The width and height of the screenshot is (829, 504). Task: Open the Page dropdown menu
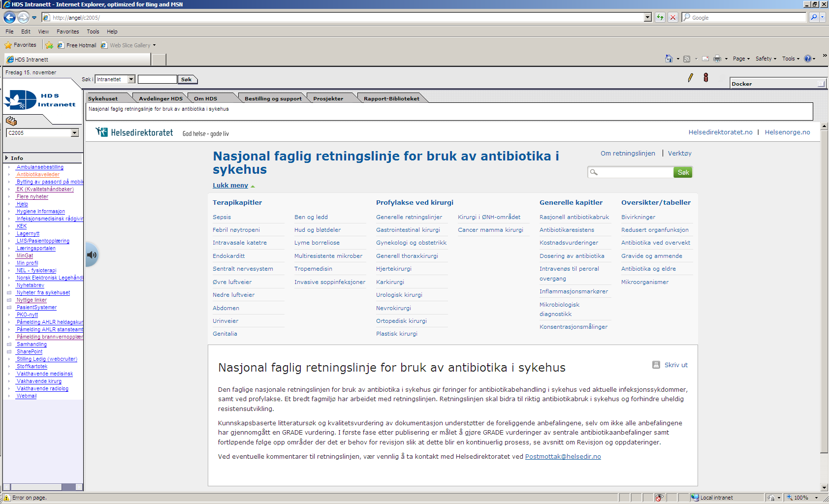coord(741,59)
